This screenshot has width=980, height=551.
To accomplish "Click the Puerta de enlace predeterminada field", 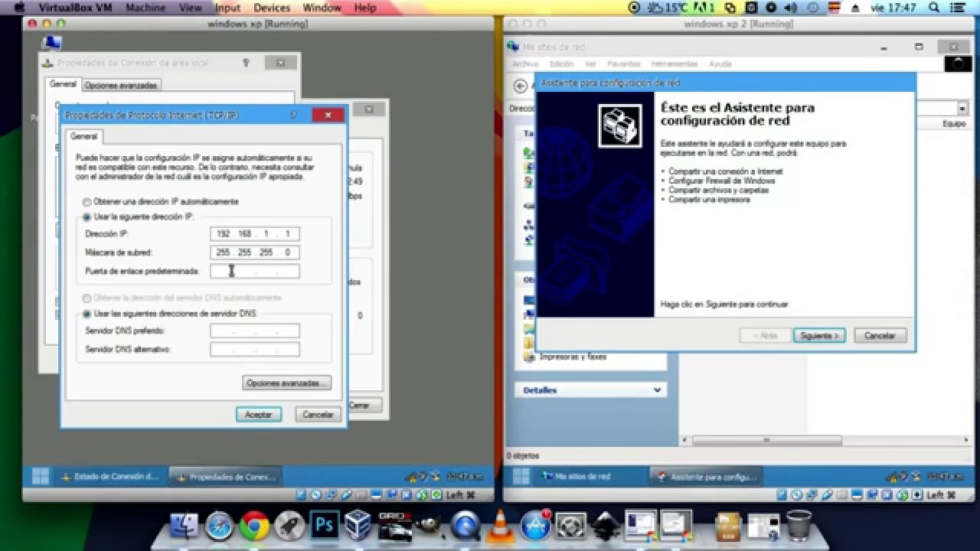I will 255,271.
